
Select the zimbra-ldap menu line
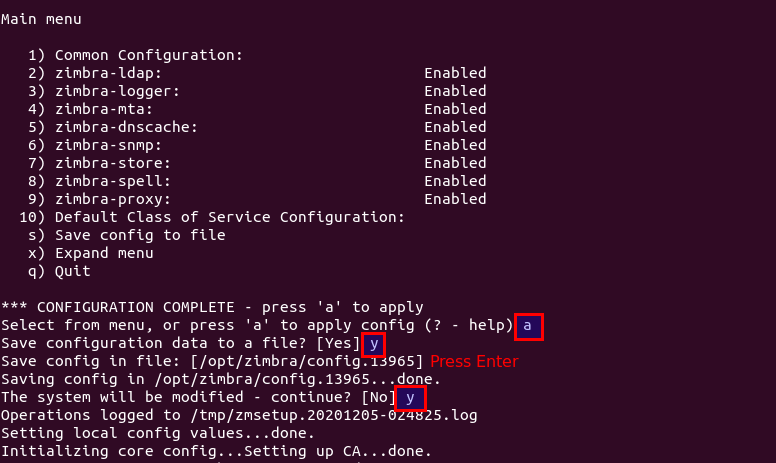pos(108,73)
